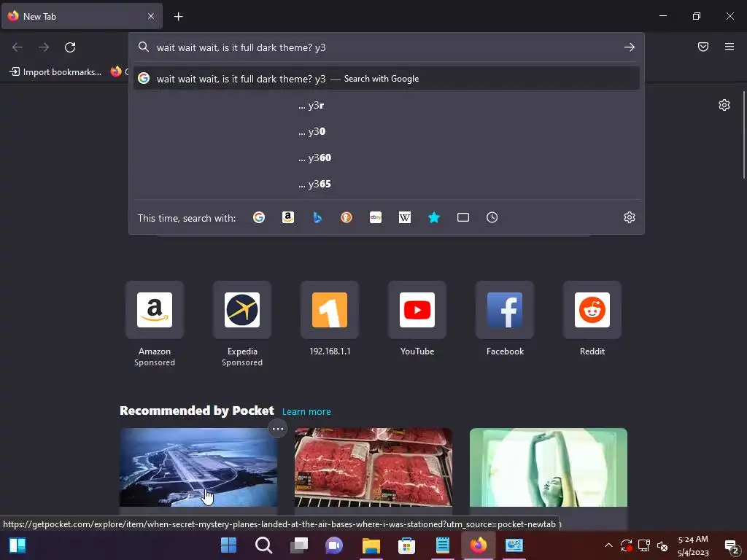
Task: Open the stretching woman Pocket story thumbnail
Action: point(549,467)
